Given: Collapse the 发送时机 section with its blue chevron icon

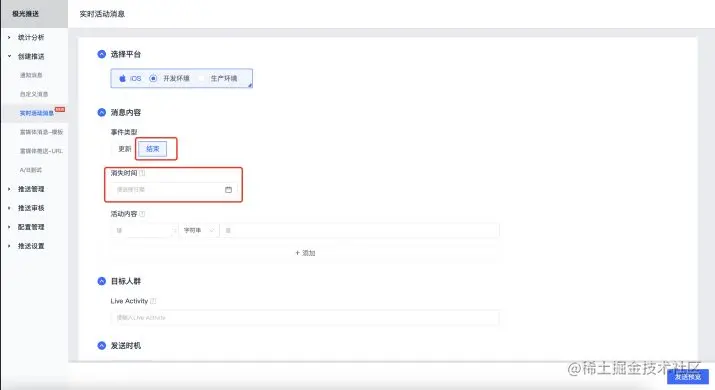Looking at the screenshot, I should point(102,345).
